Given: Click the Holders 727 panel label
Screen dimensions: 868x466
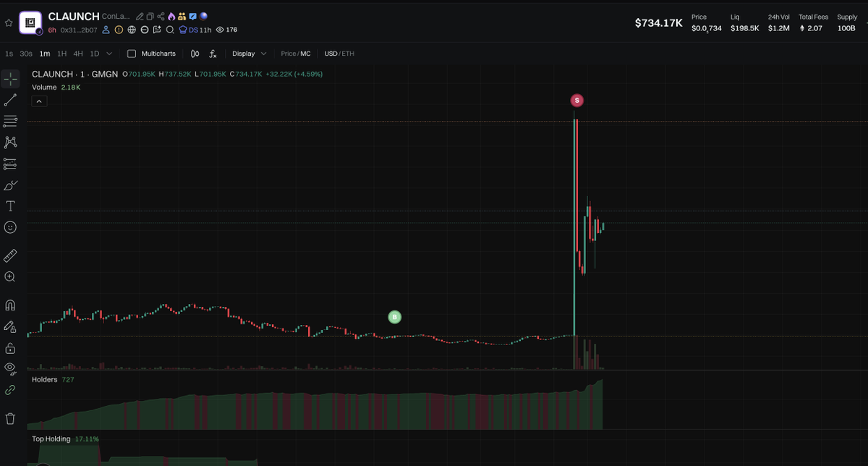Looking at the screenshot, I should pos(53,379).
